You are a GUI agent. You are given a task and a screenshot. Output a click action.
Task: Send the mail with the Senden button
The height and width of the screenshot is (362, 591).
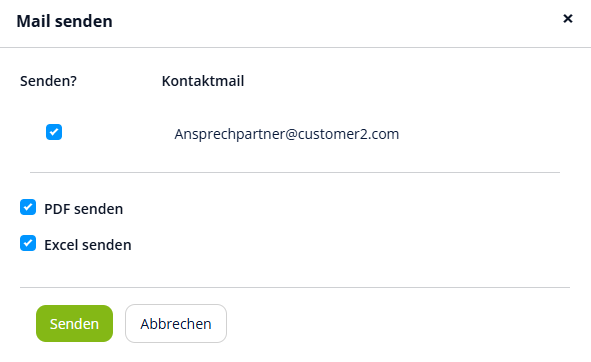point(74,324)
